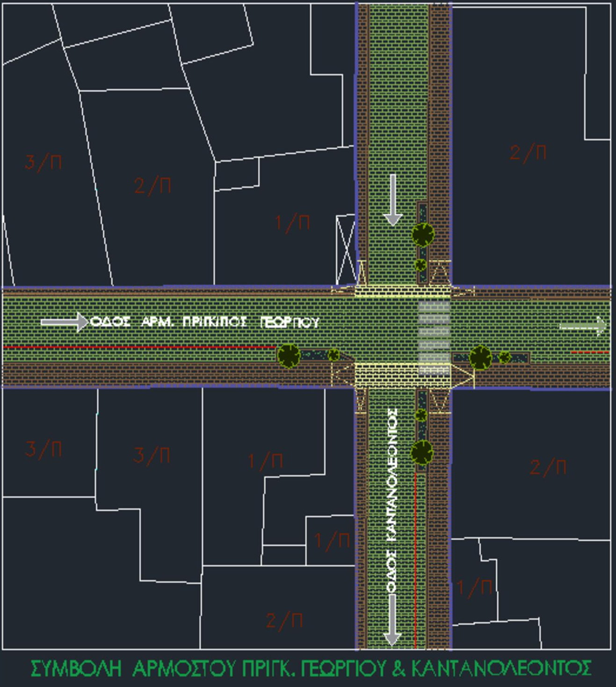616x687 pixels.
Task: Click the solid white arrow before ΟΔΟΣ ΑΡΜ. text
Action: point(64,322)
